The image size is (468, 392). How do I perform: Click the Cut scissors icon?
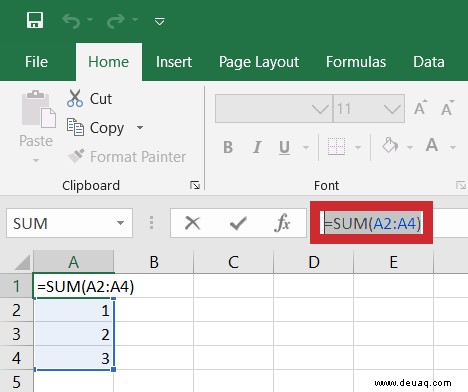[75, 99]
